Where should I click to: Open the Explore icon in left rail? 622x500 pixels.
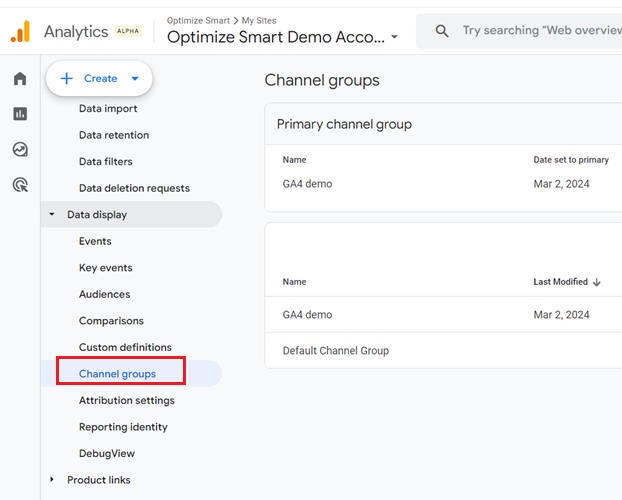(x=20, y=150)
